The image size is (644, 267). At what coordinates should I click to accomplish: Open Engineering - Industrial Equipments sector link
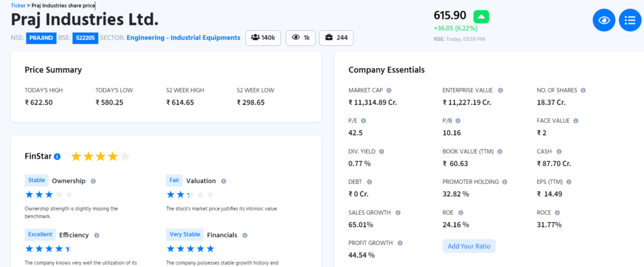tap(183, 37)
